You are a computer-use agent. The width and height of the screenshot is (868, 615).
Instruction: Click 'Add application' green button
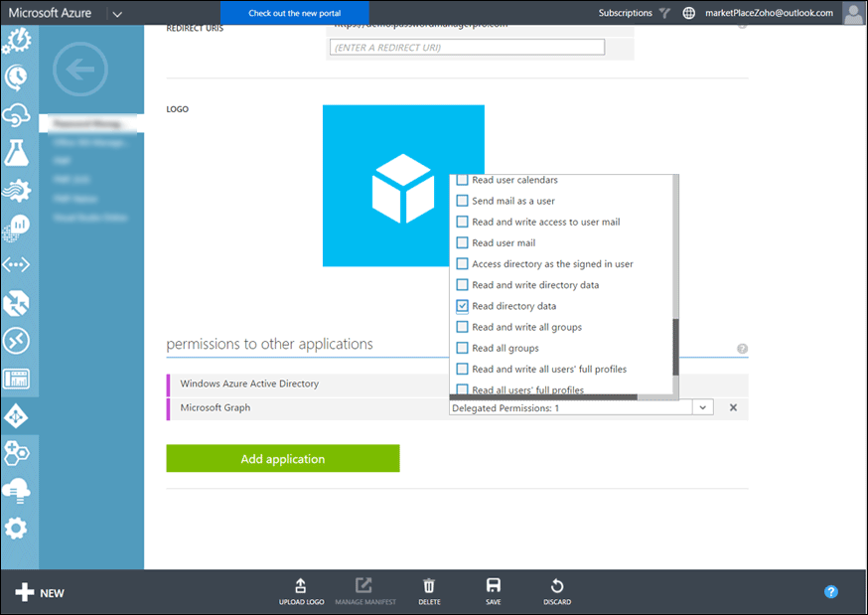point(283,458)
